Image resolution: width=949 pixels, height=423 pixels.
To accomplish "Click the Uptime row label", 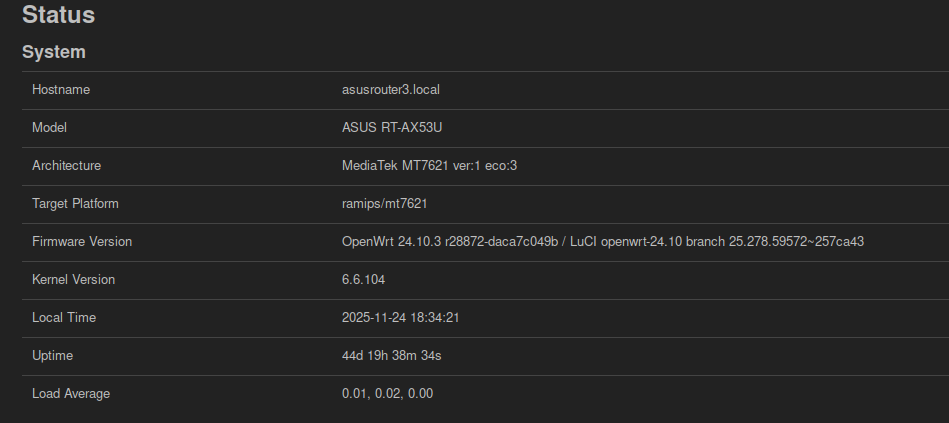I will point(52,356).
